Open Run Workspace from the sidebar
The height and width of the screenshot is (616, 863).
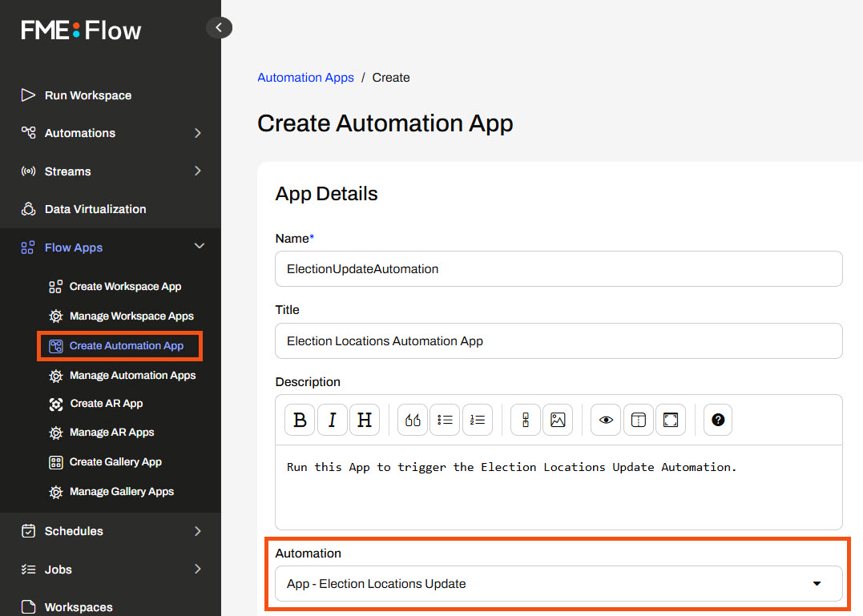point(87,95)
